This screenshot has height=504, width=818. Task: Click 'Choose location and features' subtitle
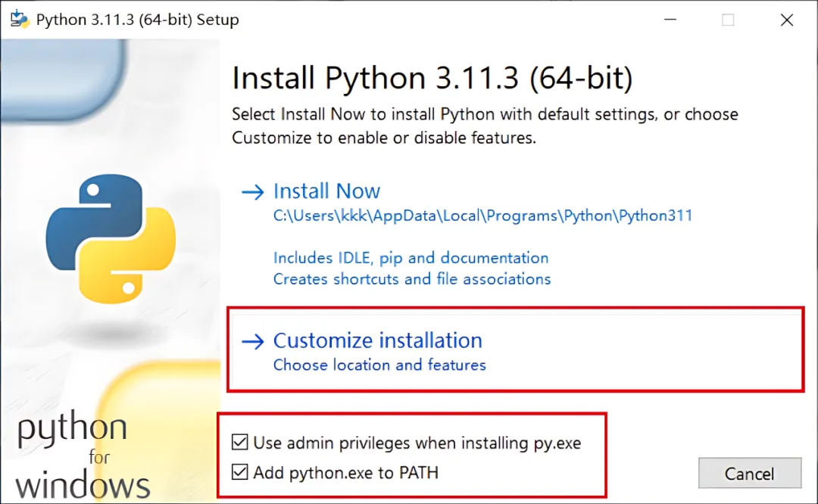[379, 364]
